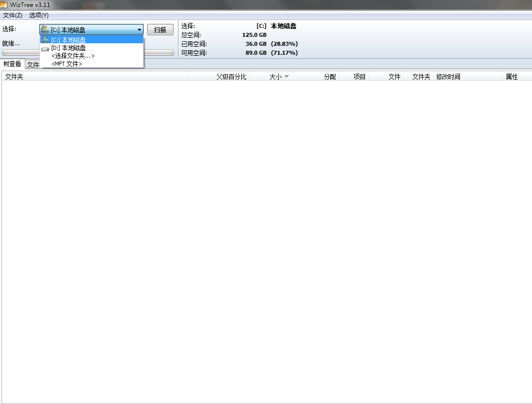Collapse the drive selection combo box arrow

coord(139,30)
